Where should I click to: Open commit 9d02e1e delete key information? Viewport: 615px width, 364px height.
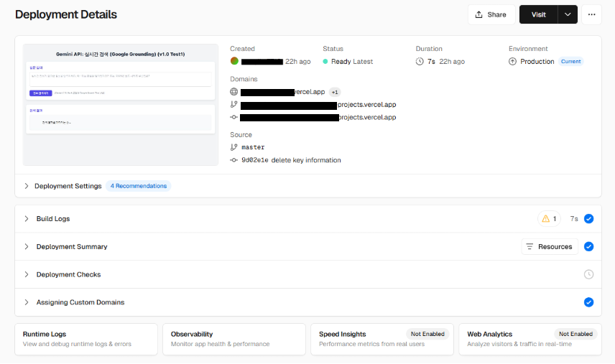click(291, 160)
